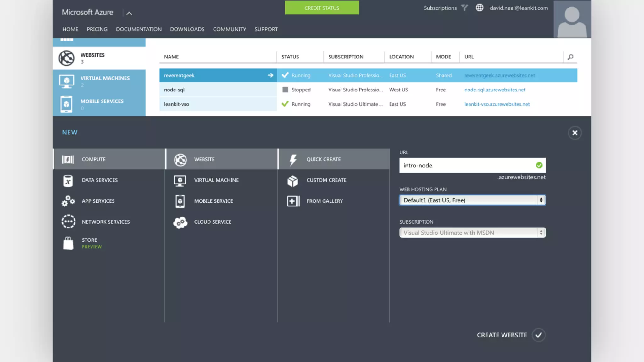Image resolution: width=644 pixels, height=362 pixels.
Task: Collapse the Microsoft Azure header chevron
Action: click(129, 13)
